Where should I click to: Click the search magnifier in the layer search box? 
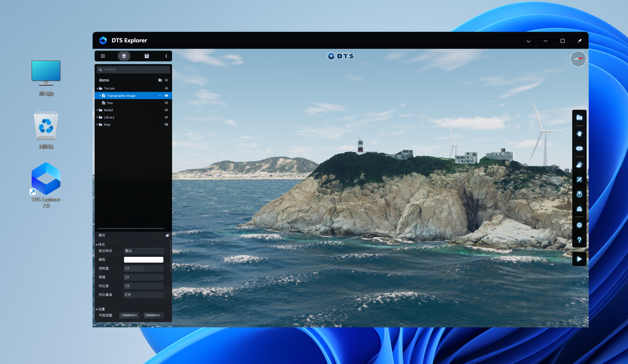(x=100, y=70)
